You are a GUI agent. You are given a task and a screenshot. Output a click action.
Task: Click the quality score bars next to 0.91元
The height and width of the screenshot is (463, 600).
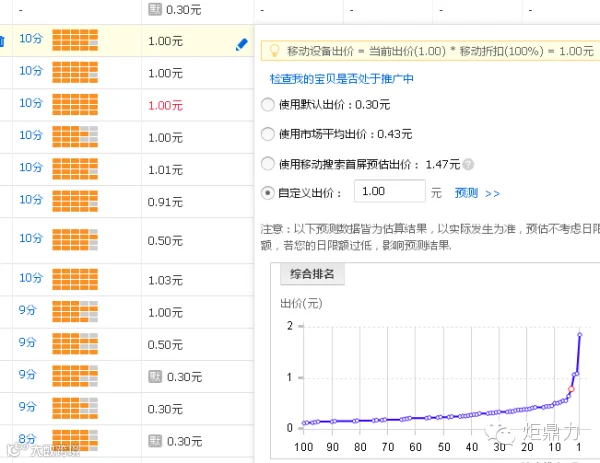point(75,201)
